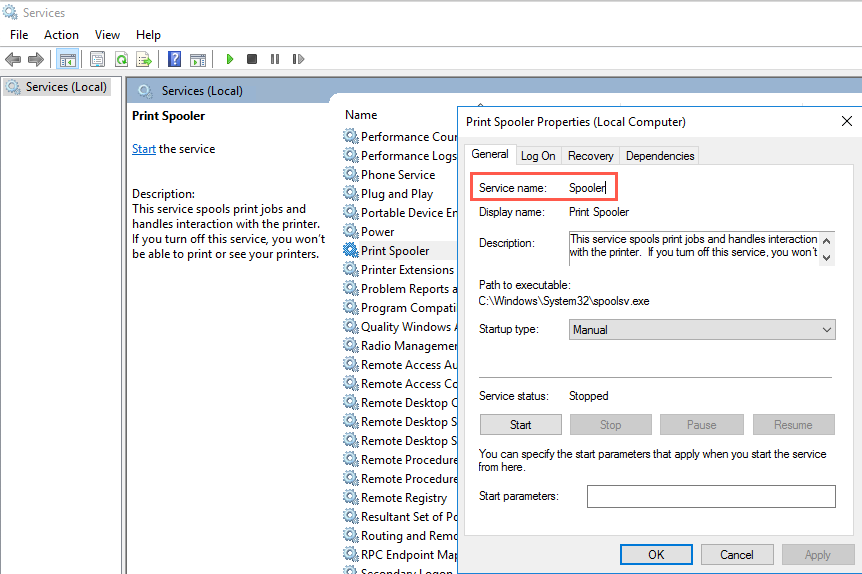This screenshot has width=862, height=574.
Task: Click the spoolsv.exe executable path text
Action: pos(564,301)
